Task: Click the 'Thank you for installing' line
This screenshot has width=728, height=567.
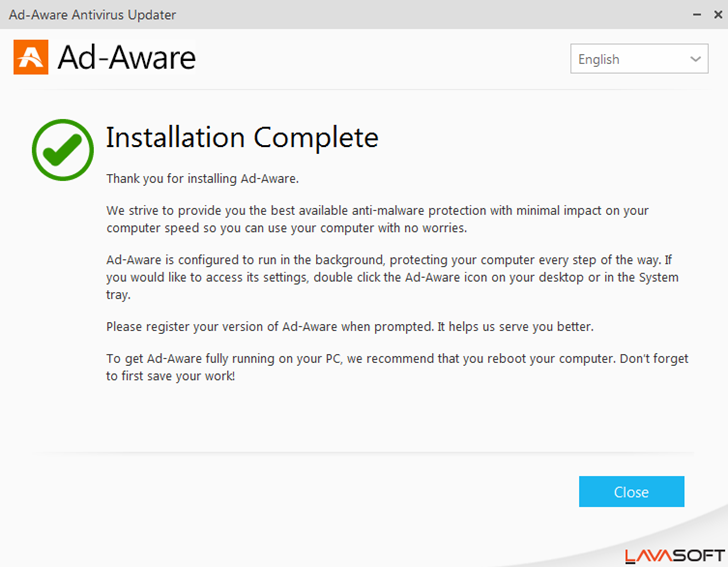Action: point(203,179)
